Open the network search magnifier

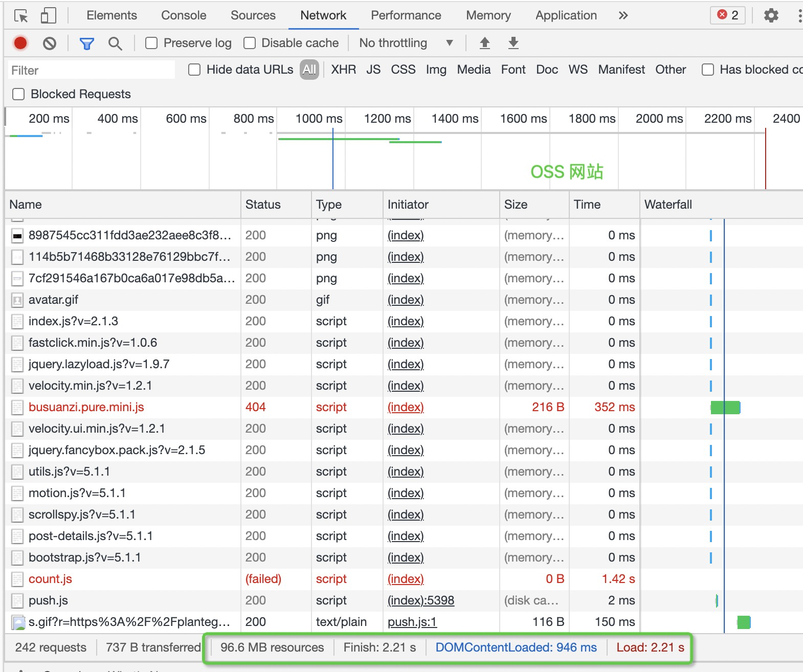(x=116, y=43)
